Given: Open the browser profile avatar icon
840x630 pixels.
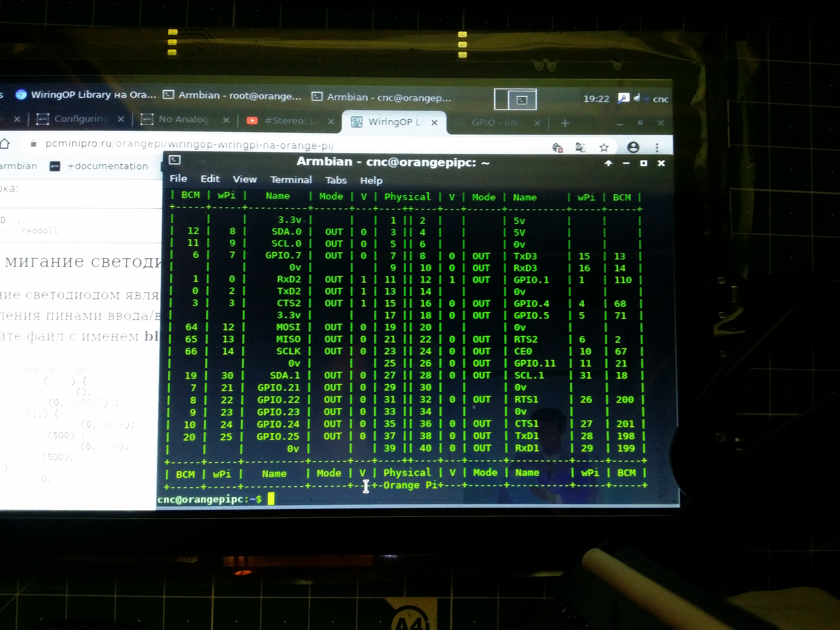Looking at the screenshot, I should point(633,147).
